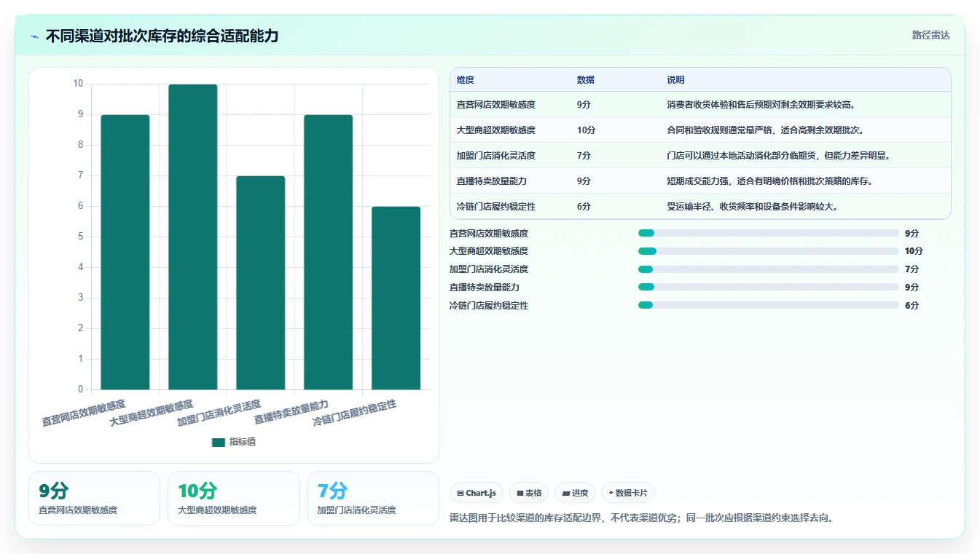Image resolution: width=980 pixels, height=554 pixels.
Task: Click the 表格 chip
Action: 529,493
